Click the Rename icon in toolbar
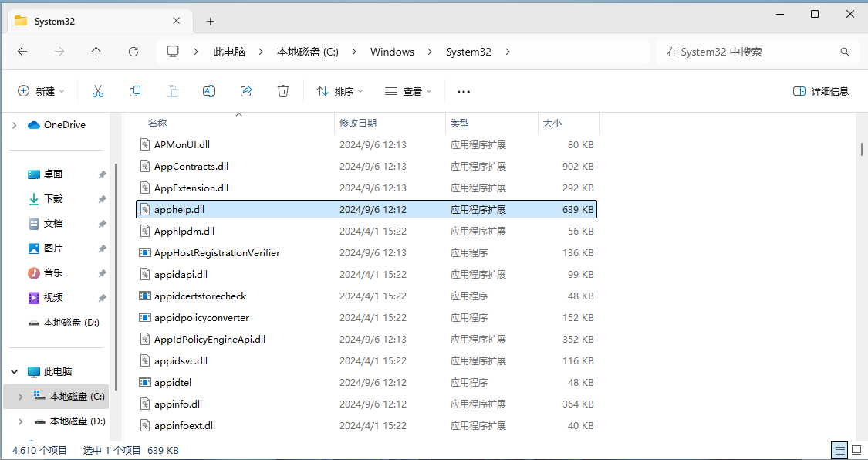Image resolution: width=868 pixels, height=460 pixels. point(208,91)
